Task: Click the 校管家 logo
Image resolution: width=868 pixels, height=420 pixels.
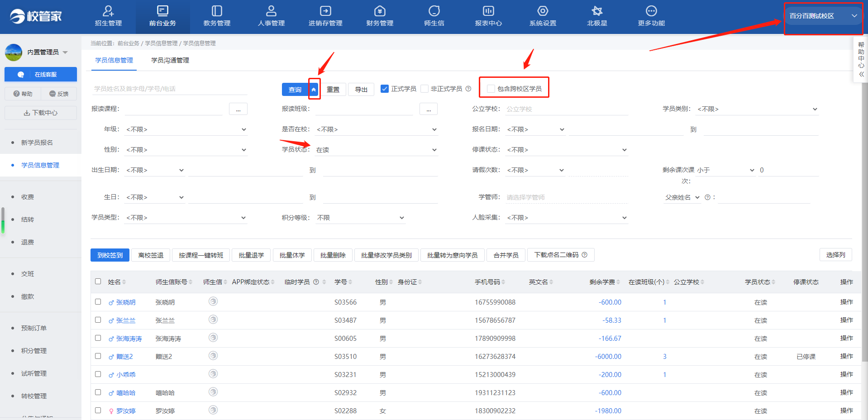Action: coord(36,16)
